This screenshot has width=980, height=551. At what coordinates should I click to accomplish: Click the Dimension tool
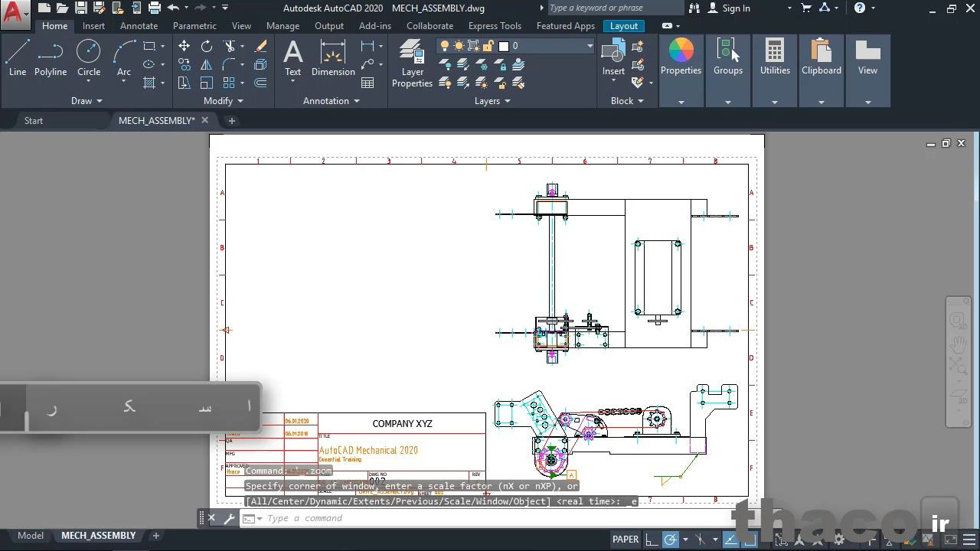pos(333,58)
